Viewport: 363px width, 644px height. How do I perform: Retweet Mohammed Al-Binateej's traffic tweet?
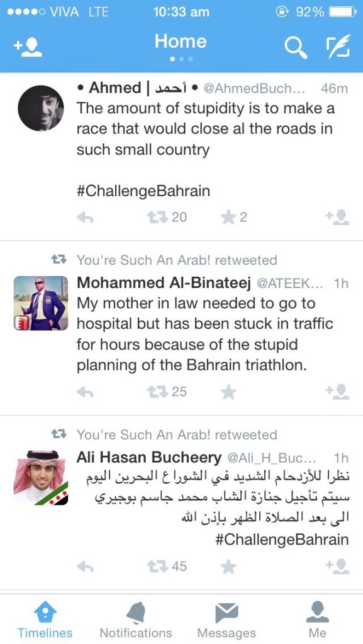point(157,391)
